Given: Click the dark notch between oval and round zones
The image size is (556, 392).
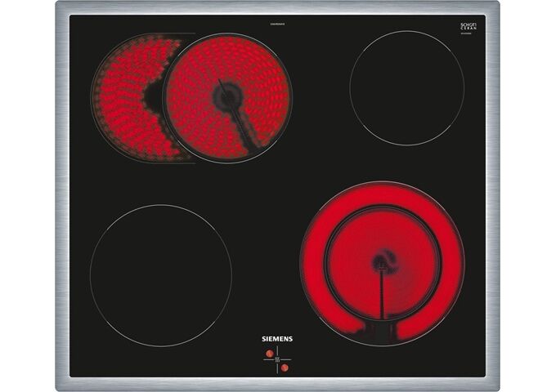Looking at the screenshot, I should pos(152,96).
